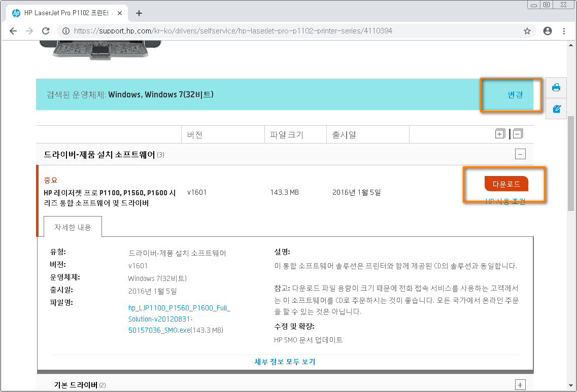Click the page vertical scrollbar thumb
This screenshot has width=577, height=392.
[571, 164]
